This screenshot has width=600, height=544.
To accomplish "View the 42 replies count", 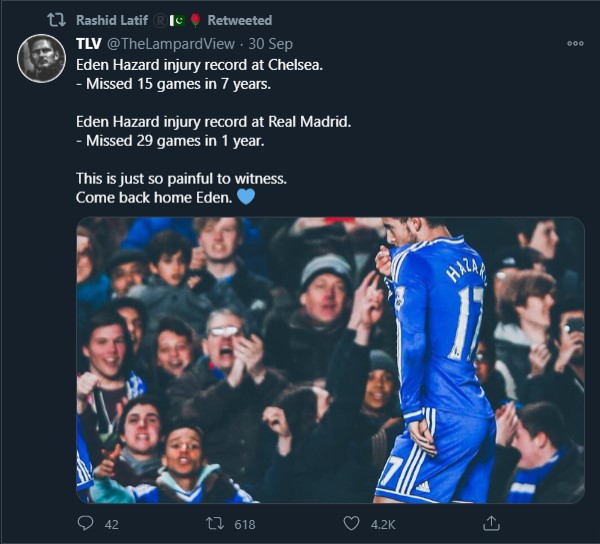I will (x=111, y=524).
